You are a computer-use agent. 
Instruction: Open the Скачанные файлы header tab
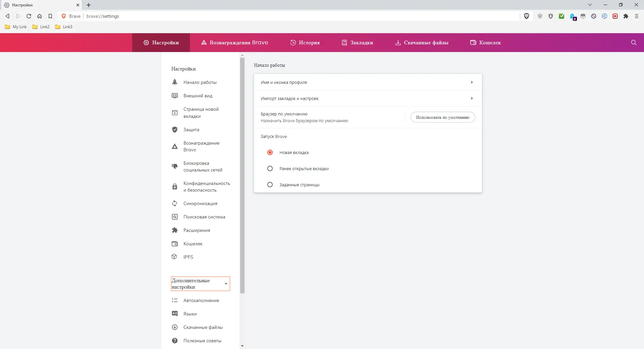coord(422,43)
